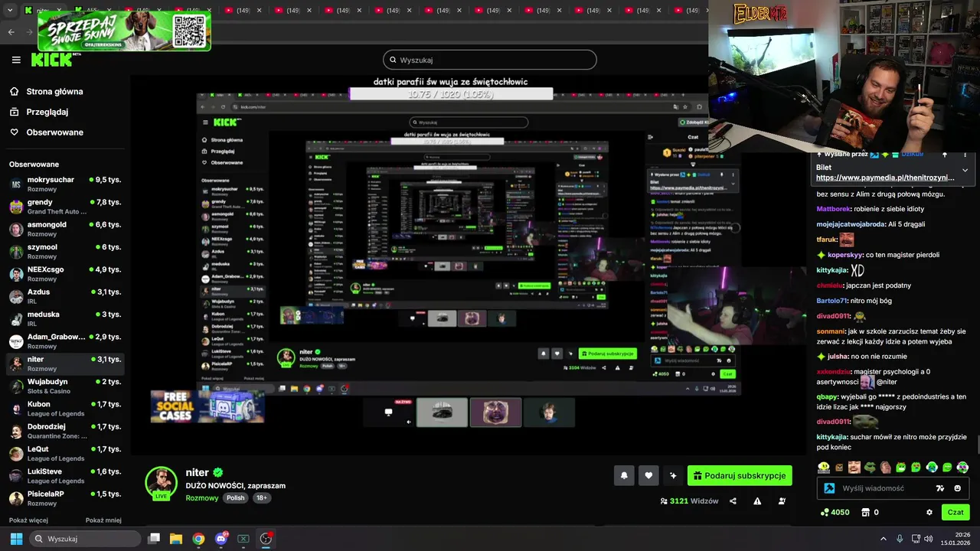The image size is (980, 551).
Task: Click the donation goal progress bar
Action: pyautogui.click(x=451, y=94)
